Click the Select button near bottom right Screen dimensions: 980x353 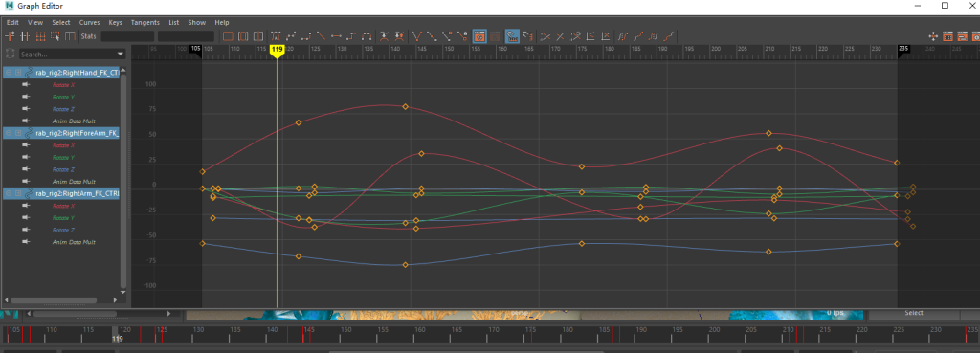(914, 313)
